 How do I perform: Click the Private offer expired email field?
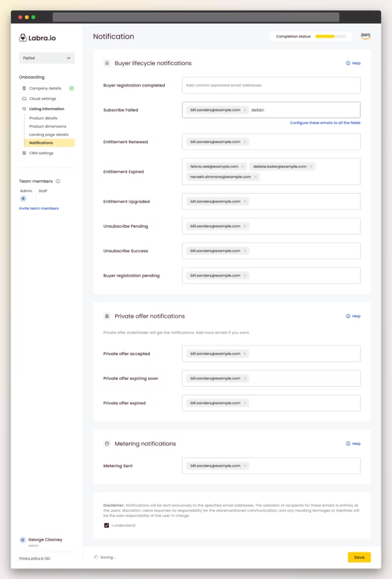click(x=271, y=403)
